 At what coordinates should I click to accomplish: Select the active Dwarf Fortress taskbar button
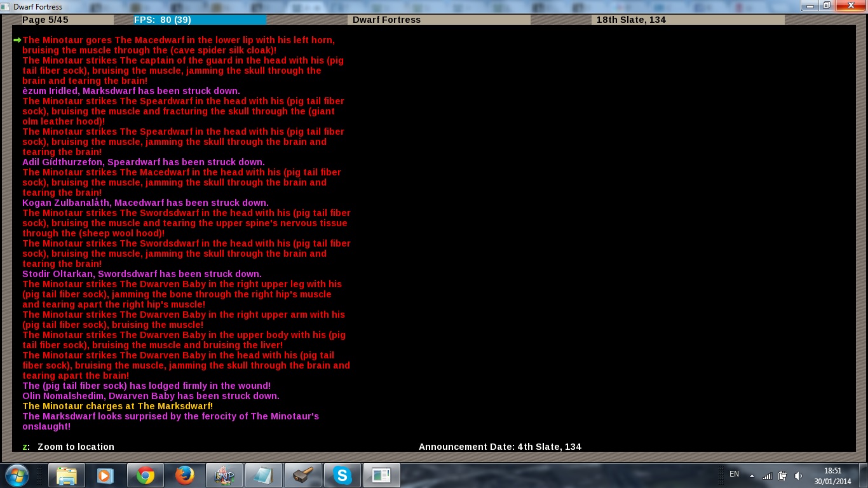tap(381, 475)
